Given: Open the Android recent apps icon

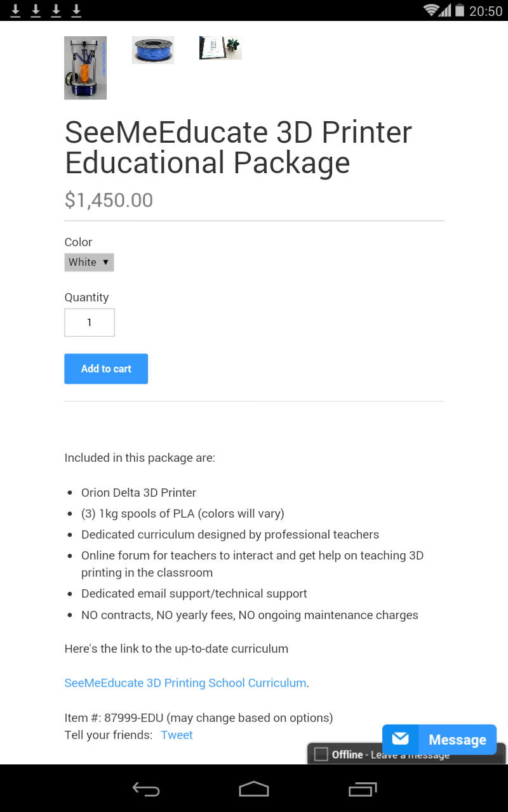Looking at the screenshot, I should [x=363, y=789].
